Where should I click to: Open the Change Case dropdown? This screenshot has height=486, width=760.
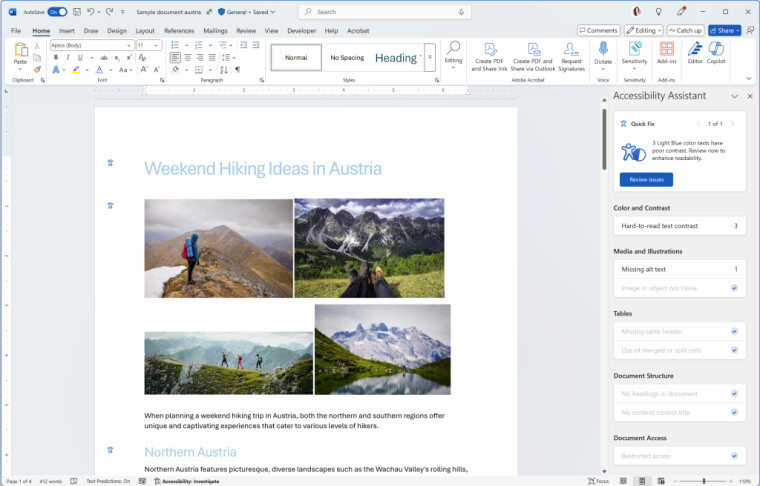[x=125, y=70]
